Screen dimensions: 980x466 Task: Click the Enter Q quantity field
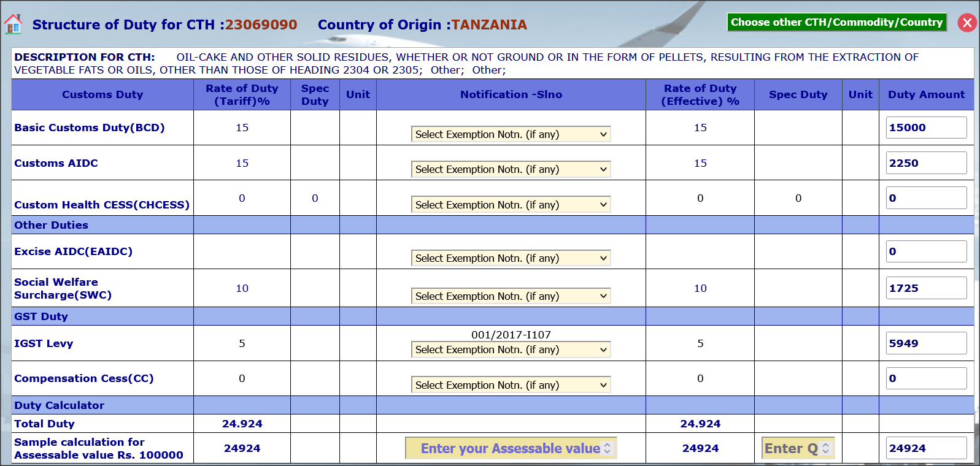[x=797, y=448]
